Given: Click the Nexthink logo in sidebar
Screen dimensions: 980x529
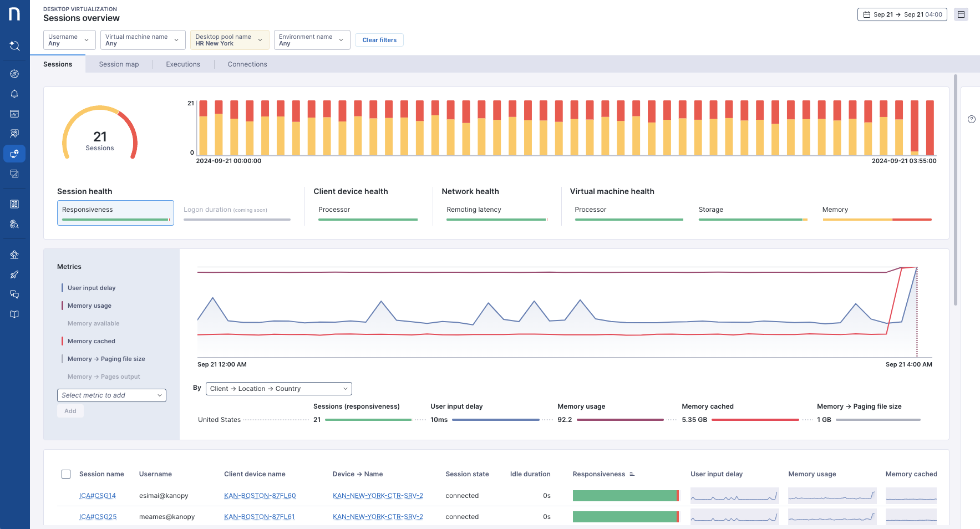Looking at the screenshot, I should [14, 14].
